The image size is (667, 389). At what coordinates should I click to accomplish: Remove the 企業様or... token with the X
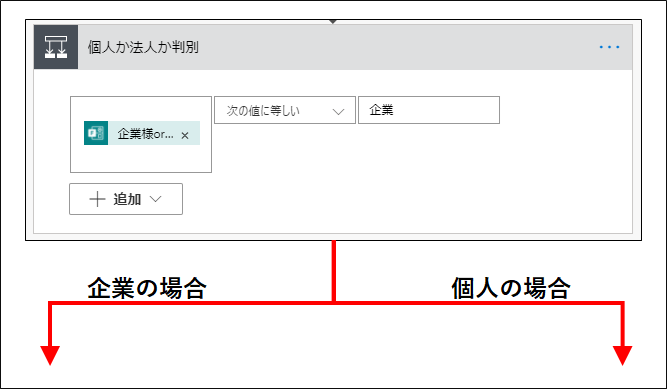click(x=185, y=135)
